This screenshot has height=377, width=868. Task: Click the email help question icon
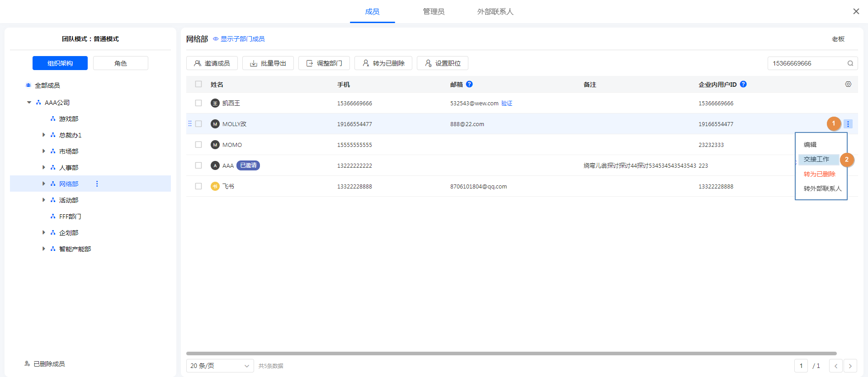click(469, 84)
